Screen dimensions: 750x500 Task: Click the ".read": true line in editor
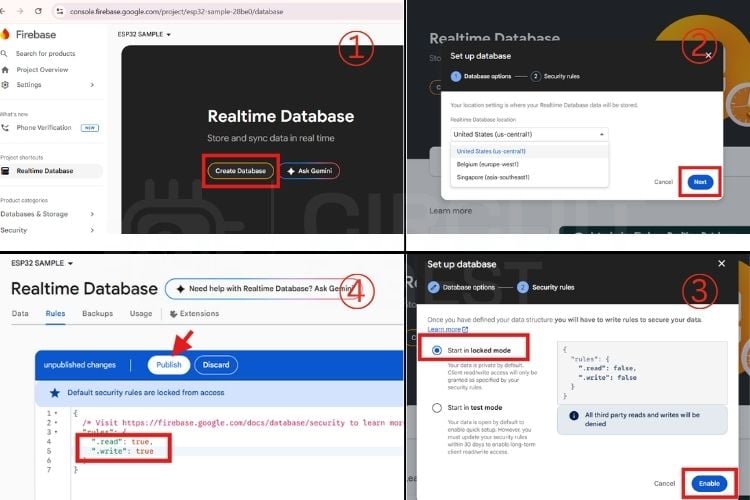(x=122, y=442)
